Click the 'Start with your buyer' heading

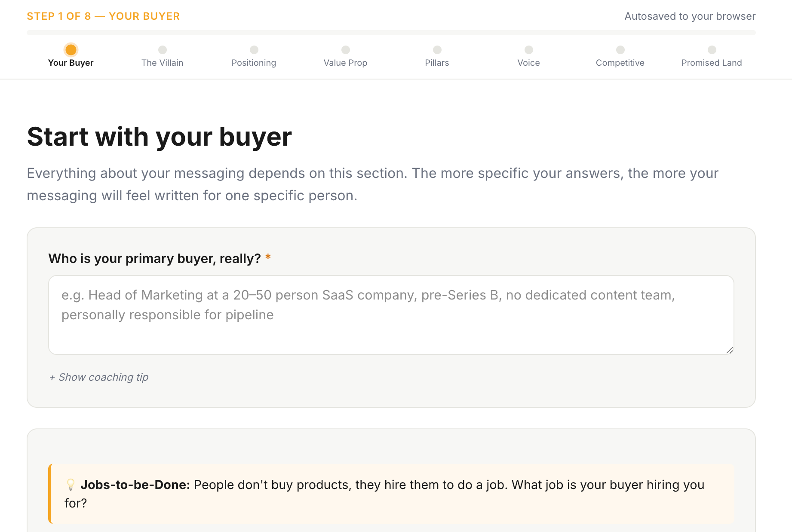coord(160,137)
